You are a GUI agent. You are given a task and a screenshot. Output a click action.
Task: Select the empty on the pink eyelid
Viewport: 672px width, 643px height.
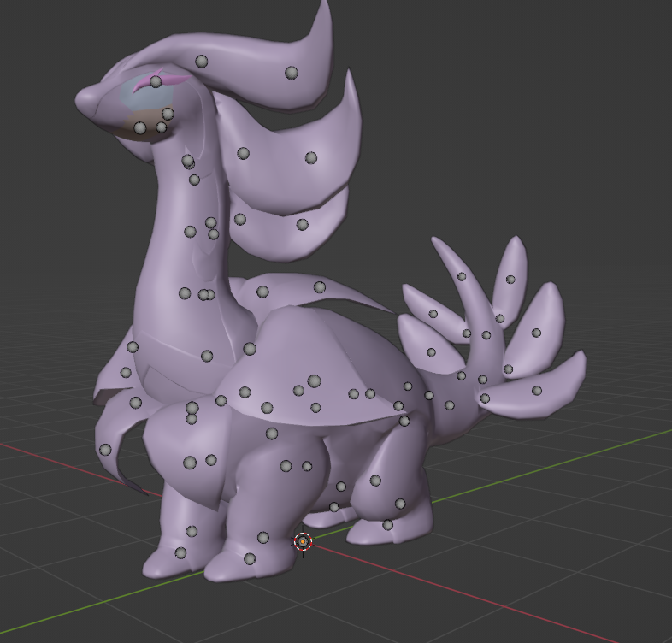coord(156,81)
